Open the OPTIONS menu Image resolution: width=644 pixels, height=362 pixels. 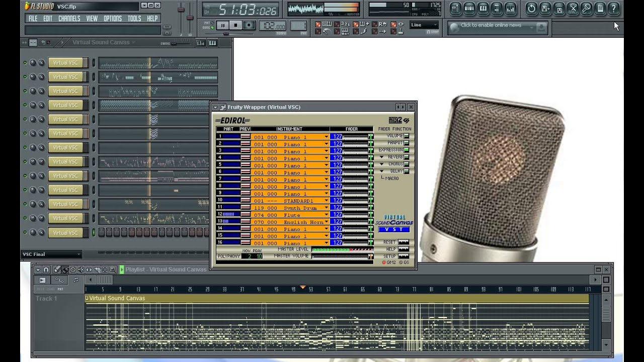pyautogui.click(x=113, y=19)
